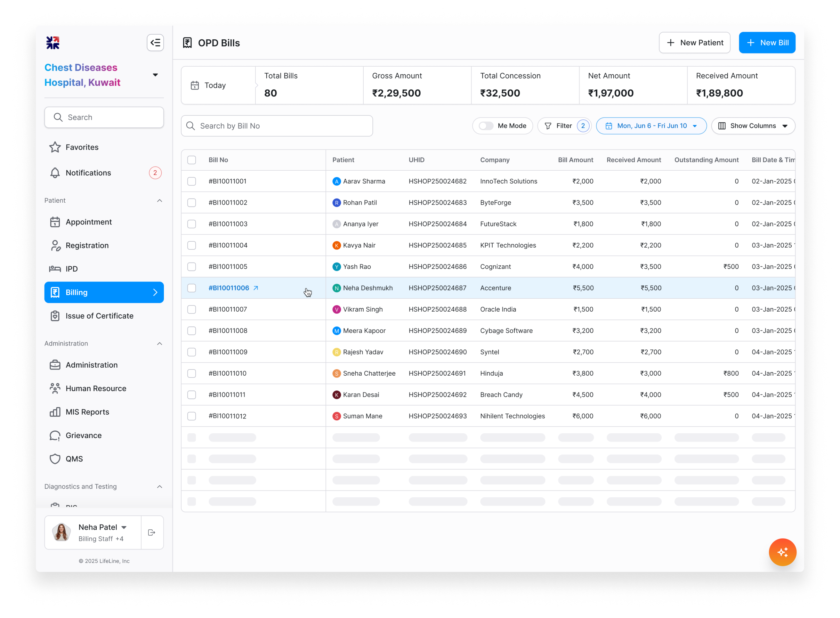Open the orange AI assistant floating button
Viewport: 840px width, 618px height.
click(x=782, y=552)
